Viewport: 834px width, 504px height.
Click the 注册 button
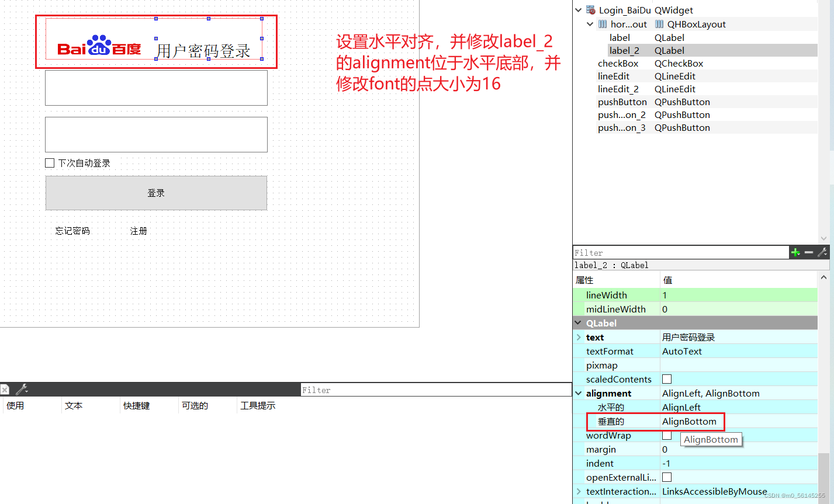[x=139, y=231]
